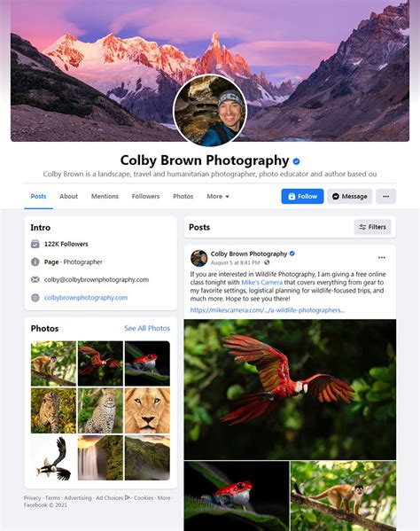Open the post's three-dots menu

click(x=382, y=258)
